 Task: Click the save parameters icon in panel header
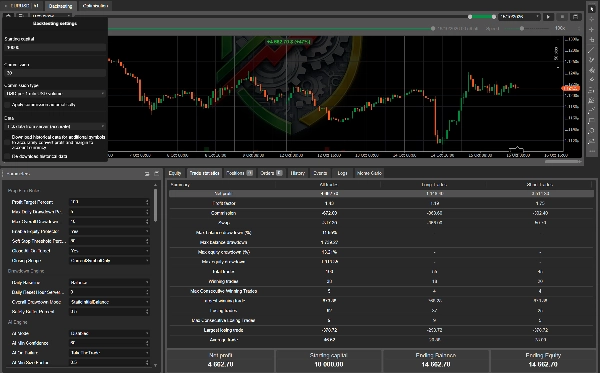point(156,174)
